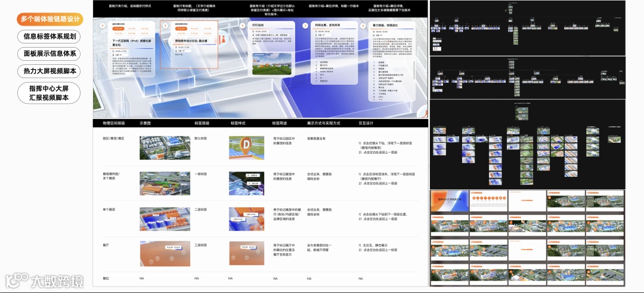The width and height of the screenshot is (644, 293).
Task: Open the first flowchart board on dark canvas
Action: point(527,28)
